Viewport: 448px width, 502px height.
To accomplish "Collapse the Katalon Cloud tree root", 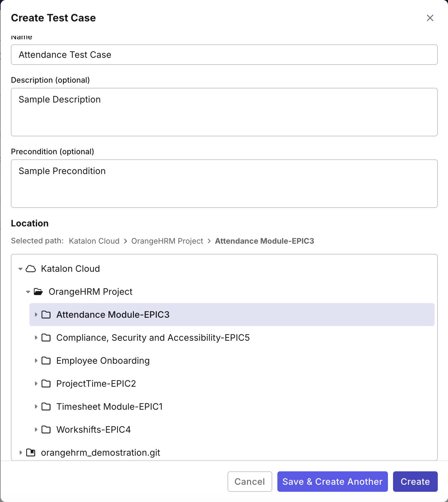I will (x=20, y=269).
